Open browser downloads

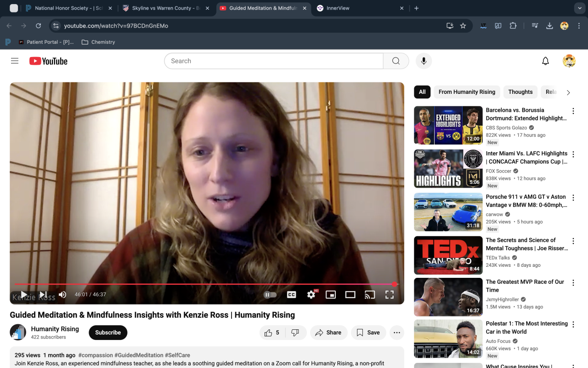tap(549, 26)
